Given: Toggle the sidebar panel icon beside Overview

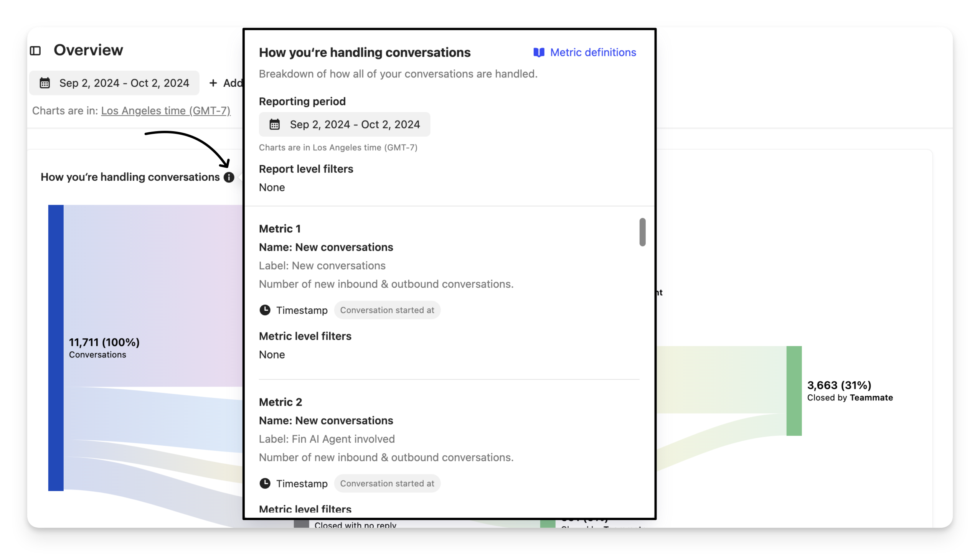Looking at the screenshot, I should pyautogui.click(x=35, y=51).
